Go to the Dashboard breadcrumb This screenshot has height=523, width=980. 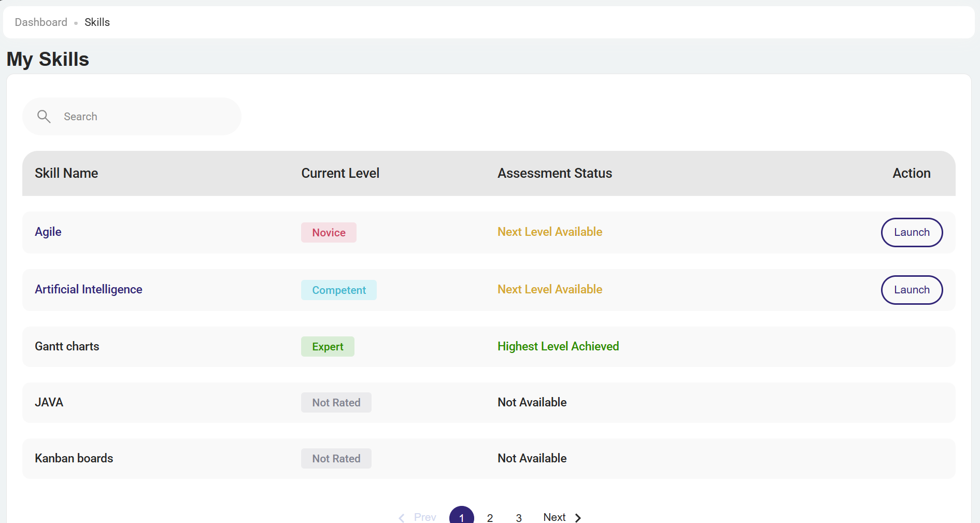[x=41, y=22]
